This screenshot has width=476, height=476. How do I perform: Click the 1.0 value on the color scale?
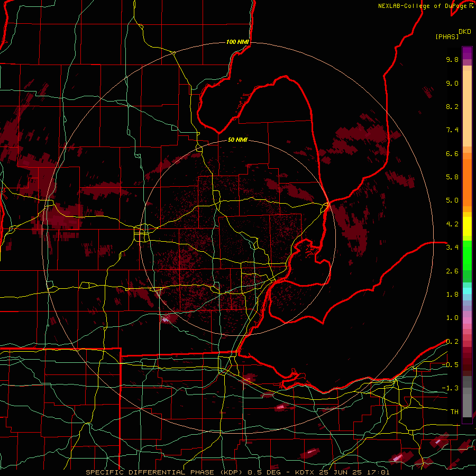452,318
